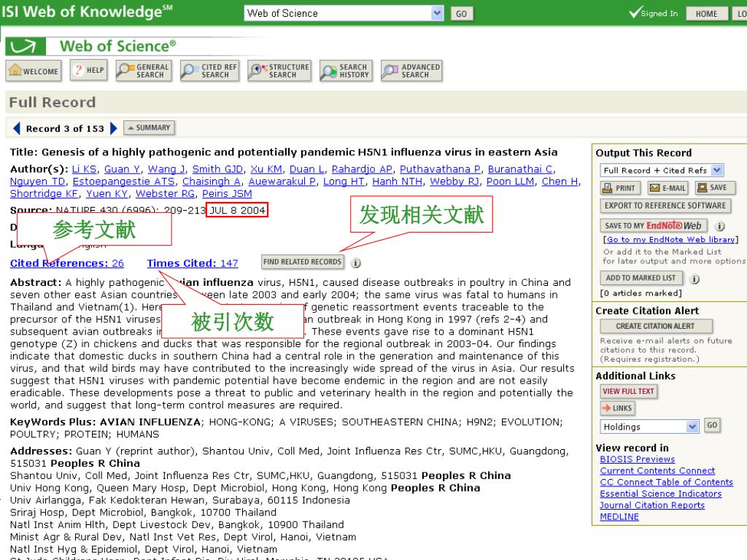Return to Summary list

click(x=149, y=128)
